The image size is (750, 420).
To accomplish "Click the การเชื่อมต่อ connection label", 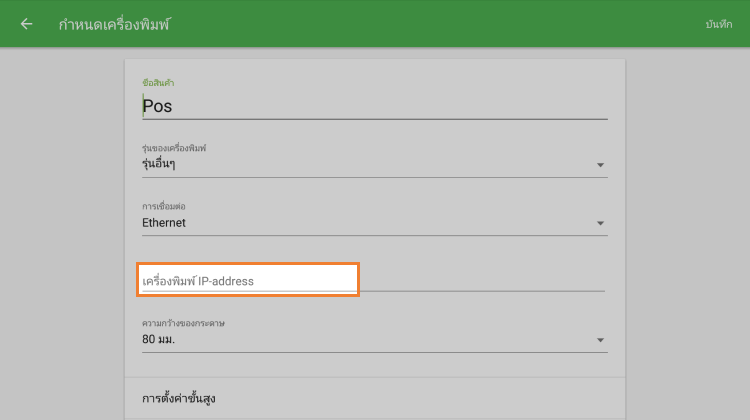I will (x=164, y=206).
